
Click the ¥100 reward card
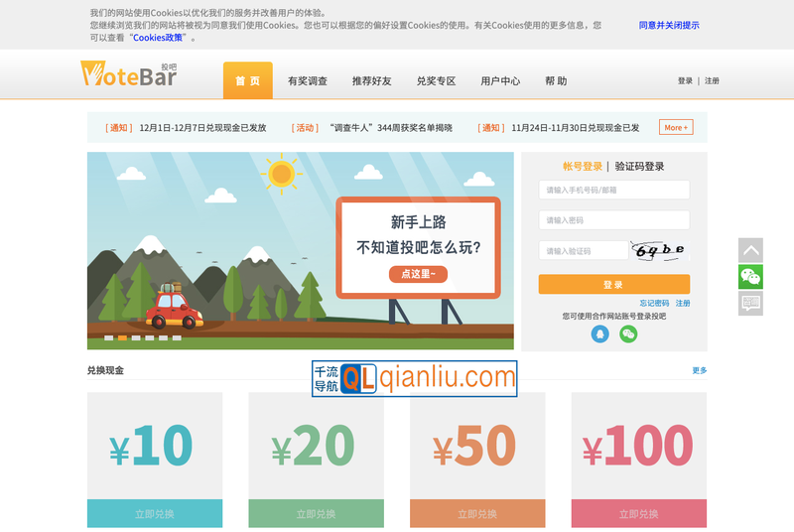point(639,446)
